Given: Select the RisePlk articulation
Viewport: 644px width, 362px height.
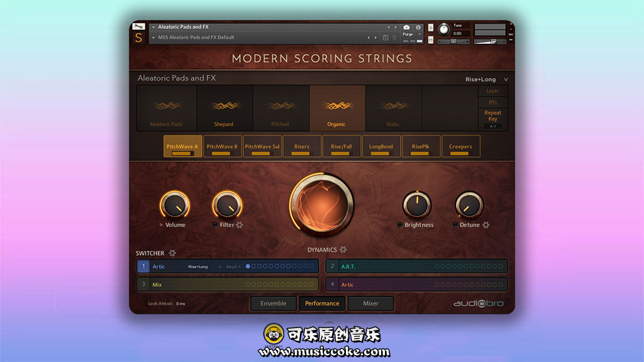Looking at the screenshot, I should [421, 146].
